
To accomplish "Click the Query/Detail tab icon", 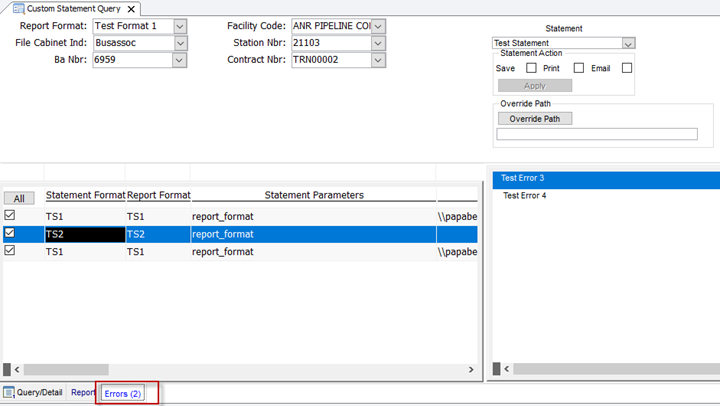I will click(x=9, y=393).
